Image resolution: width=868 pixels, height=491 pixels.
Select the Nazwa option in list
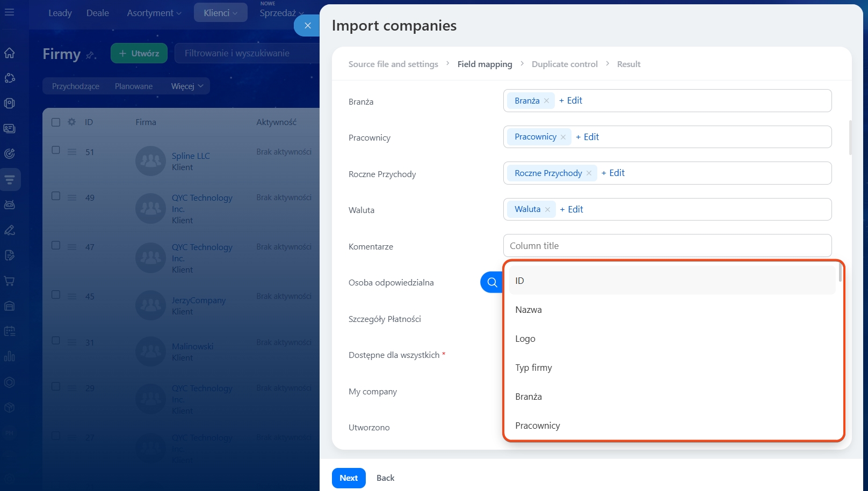click(x=529, y=310)
